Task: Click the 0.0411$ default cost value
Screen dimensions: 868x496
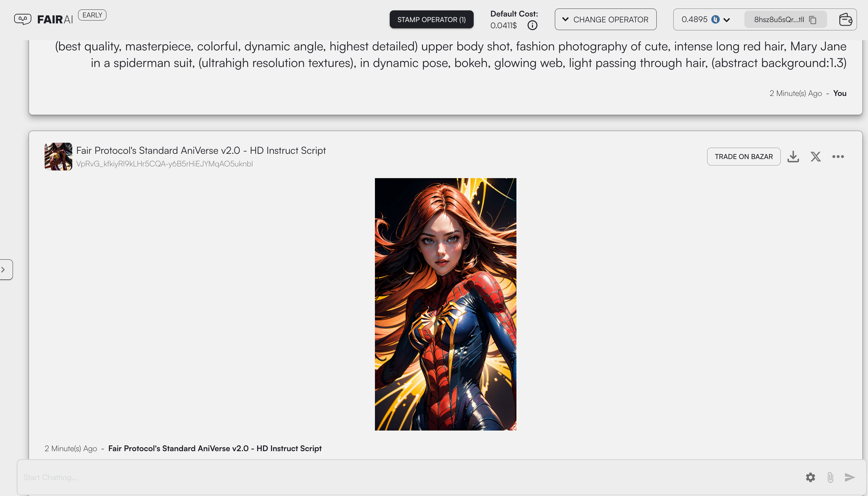Action: [503, 26]
